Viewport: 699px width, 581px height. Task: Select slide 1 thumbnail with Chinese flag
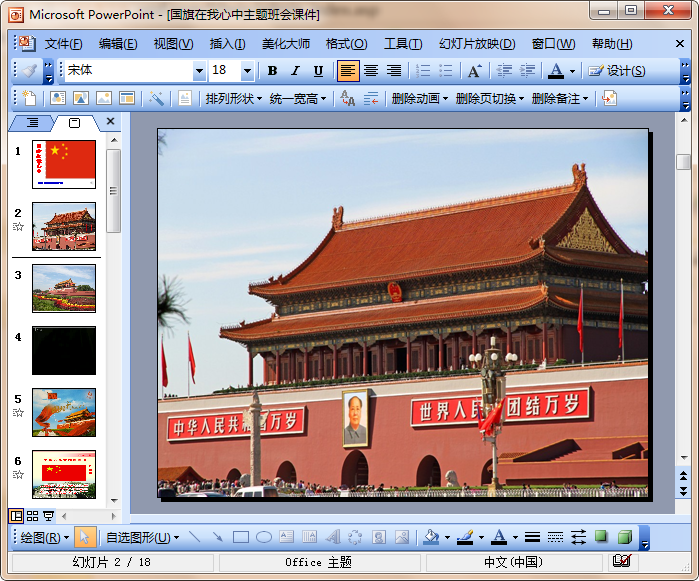pyautogui.click(x=64, y=164)
